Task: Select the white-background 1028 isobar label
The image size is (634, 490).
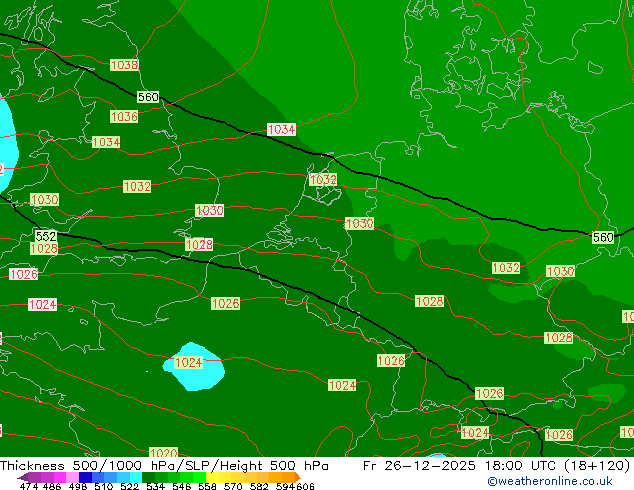Action: 199,245
